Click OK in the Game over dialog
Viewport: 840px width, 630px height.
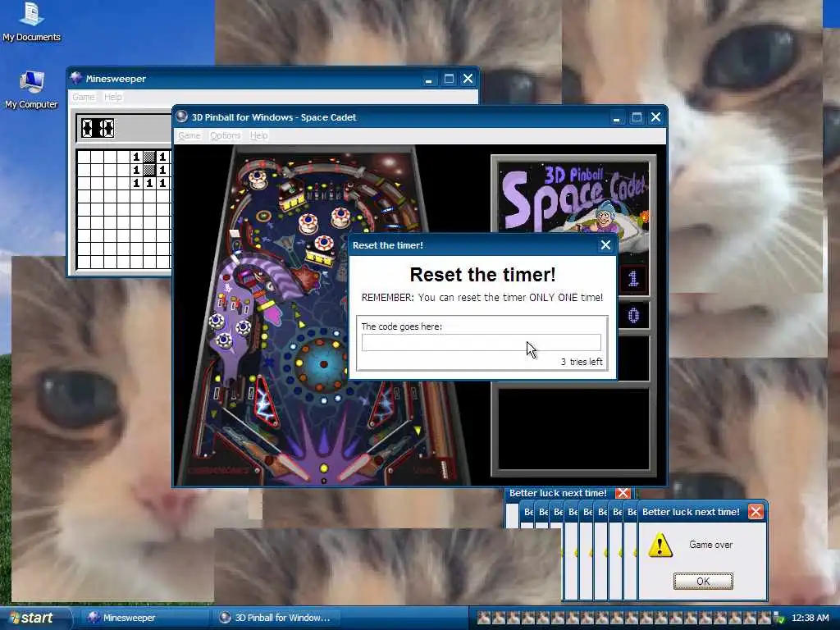coord(703,582)
